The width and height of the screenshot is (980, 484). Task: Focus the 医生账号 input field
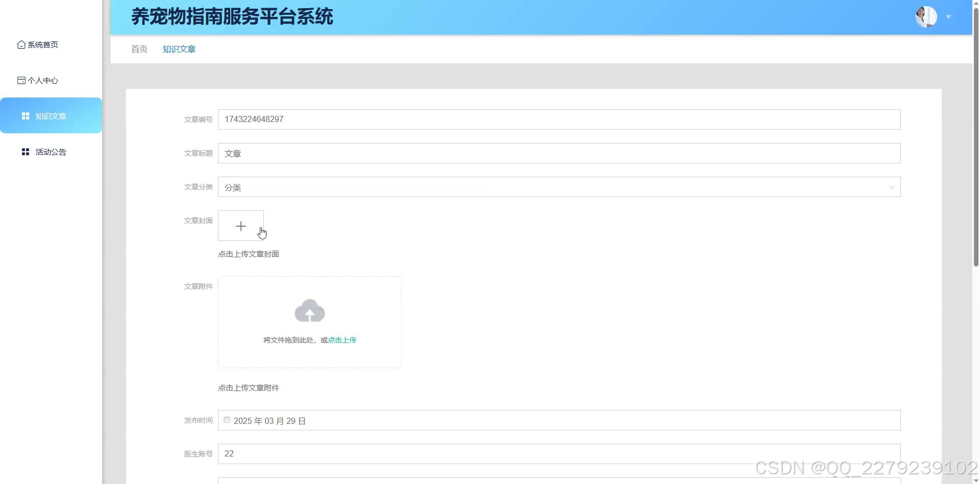point(559,454)
